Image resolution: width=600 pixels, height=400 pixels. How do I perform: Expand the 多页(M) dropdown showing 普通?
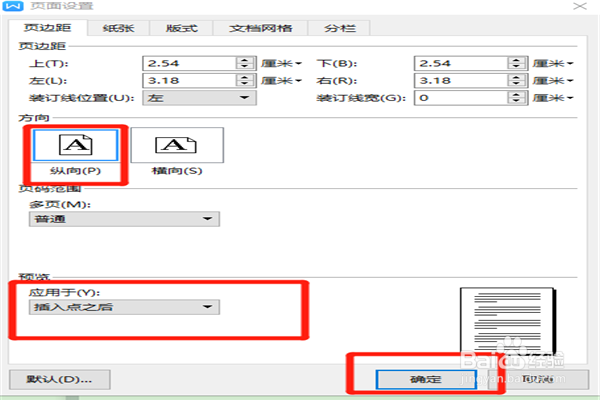click(x=124, y=219)
